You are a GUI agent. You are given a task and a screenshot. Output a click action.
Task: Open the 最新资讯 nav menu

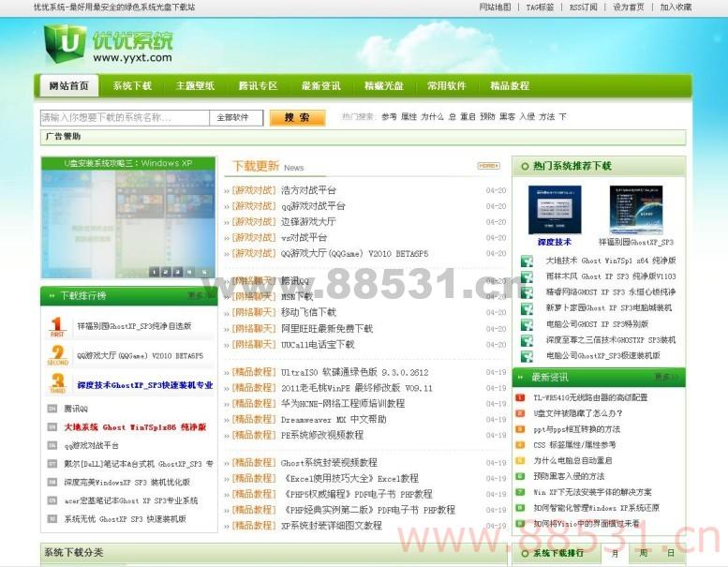pyautogui.click(x=320, y=86)
